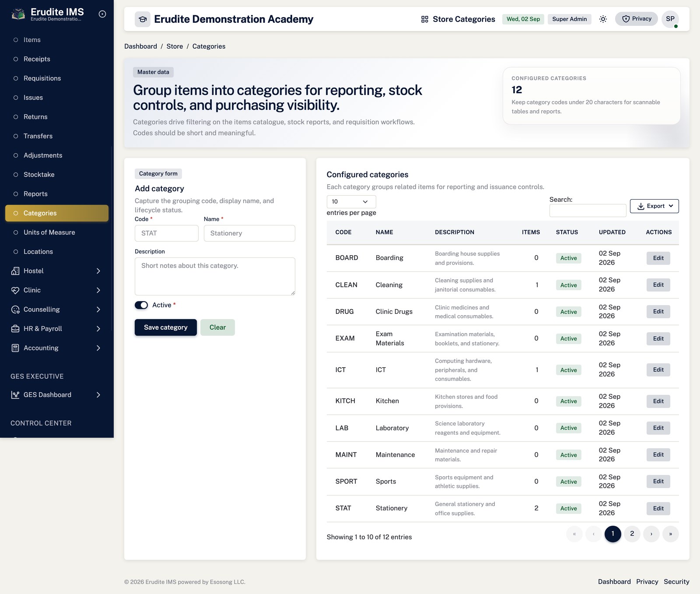Click the graduation cap academy icon
The height and width of the screenshot is (594, 700).
(143, 19)
